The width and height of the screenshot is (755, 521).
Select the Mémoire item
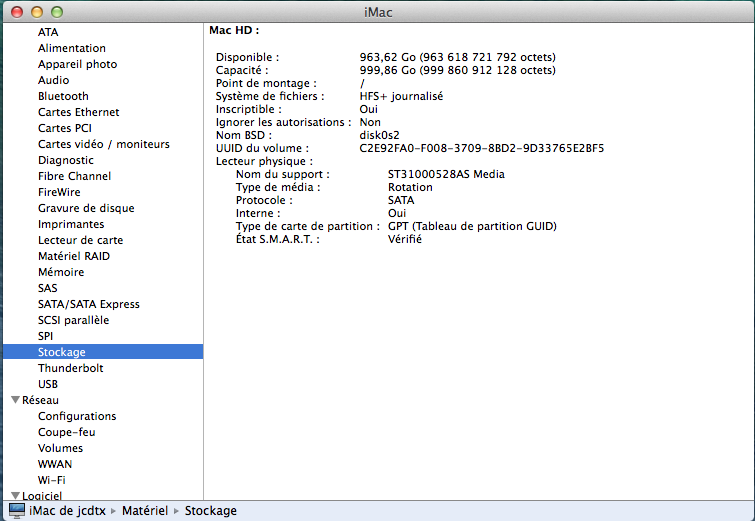pos(61,272)
